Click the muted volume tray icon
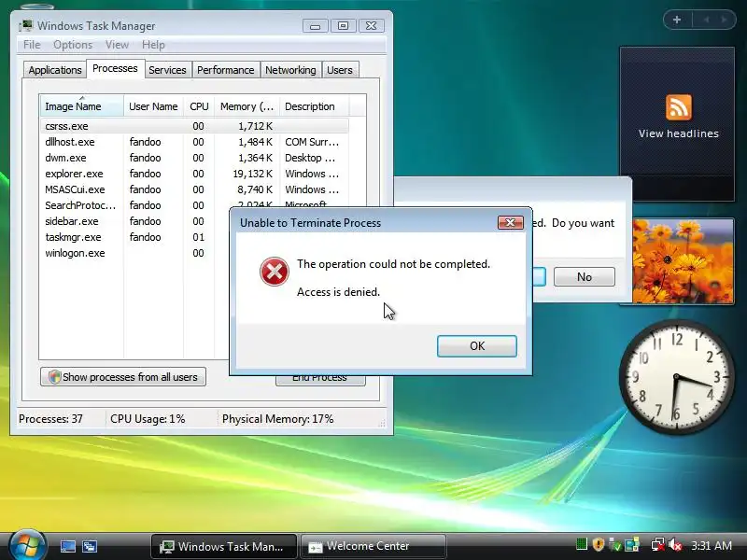 coord(675,544)
